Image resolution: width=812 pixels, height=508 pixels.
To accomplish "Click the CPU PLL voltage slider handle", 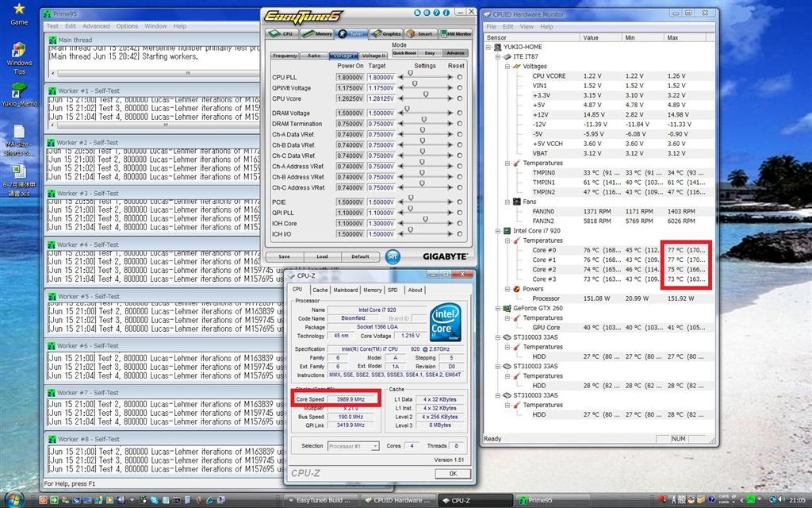I will 410,74.
